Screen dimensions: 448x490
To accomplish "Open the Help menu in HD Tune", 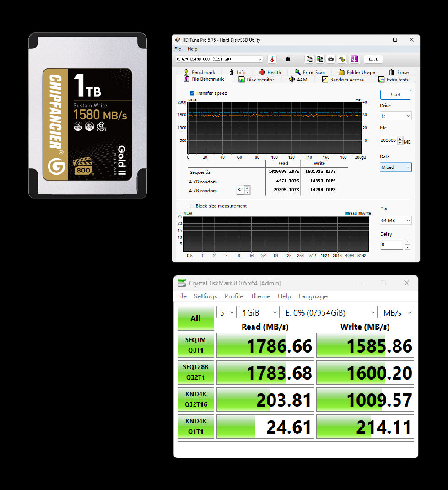I will pos(193,49).
